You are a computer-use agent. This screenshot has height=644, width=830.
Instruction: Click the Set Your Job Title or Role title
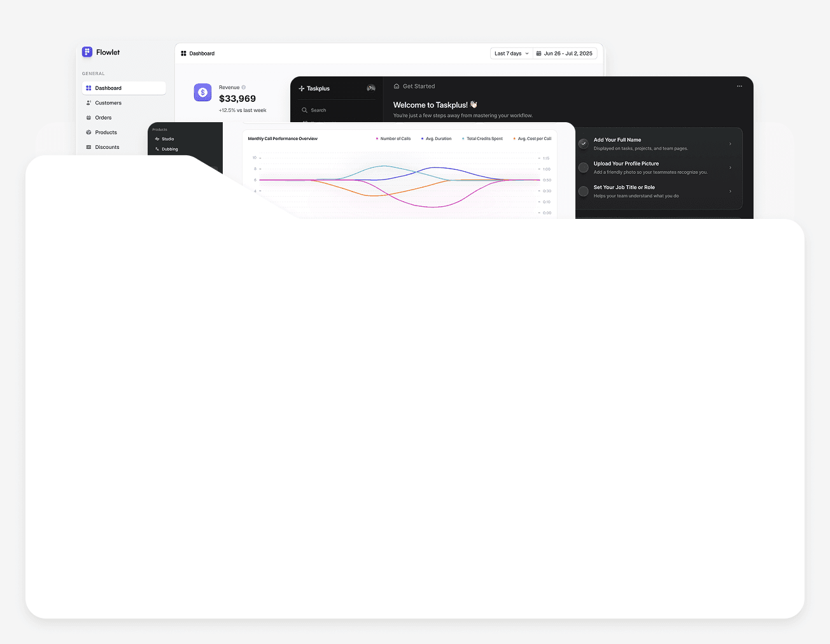[x=624, y=187]
